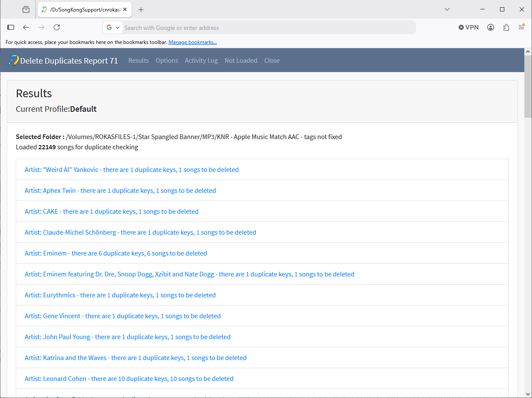The height and width of the screenshot is (398, 532).
Task: Expand the Gene Vincent artist row
Action: pos(262,316)
